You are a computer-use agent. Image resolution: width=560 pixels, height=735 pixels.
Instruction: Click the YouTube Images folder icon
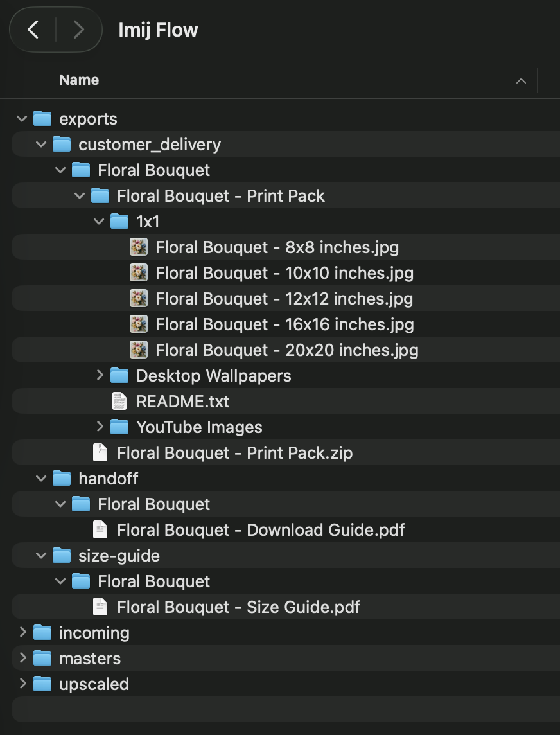click(119, 427)
